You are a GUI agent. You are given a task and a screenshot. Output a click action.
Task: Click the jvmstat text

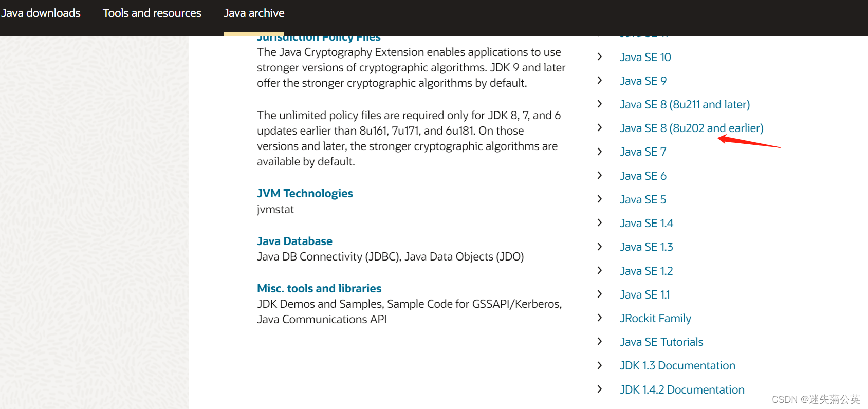coord(275,209)
